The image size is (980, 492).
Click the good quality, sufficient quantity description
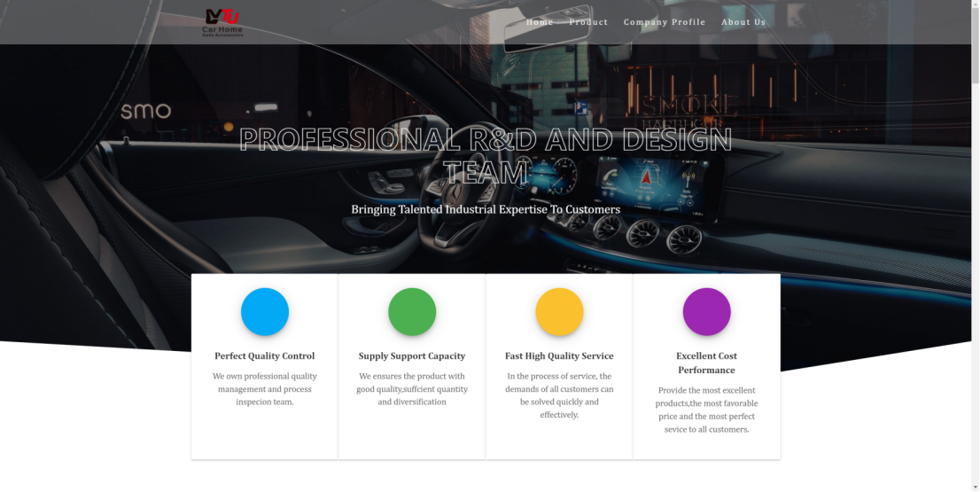point(412,389)
